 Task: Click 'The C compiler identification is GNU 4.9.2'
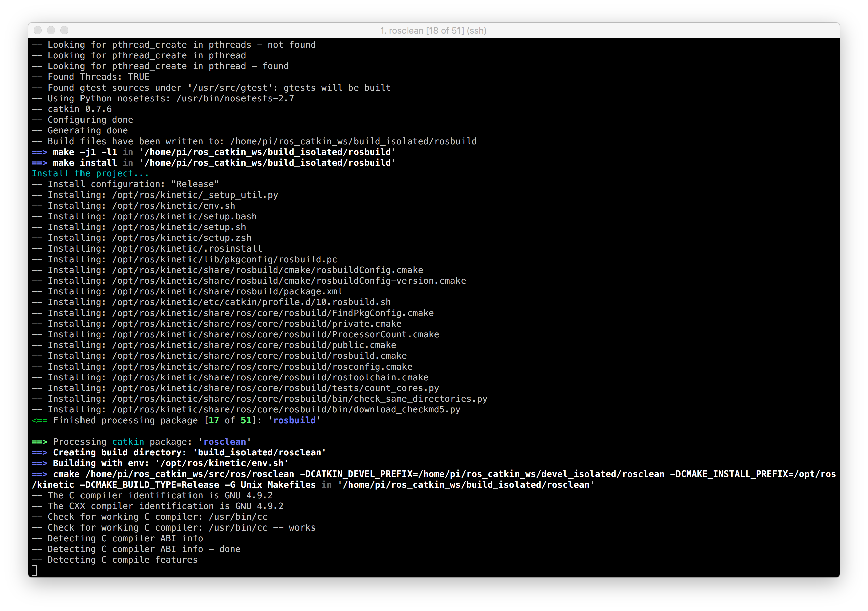152,495
